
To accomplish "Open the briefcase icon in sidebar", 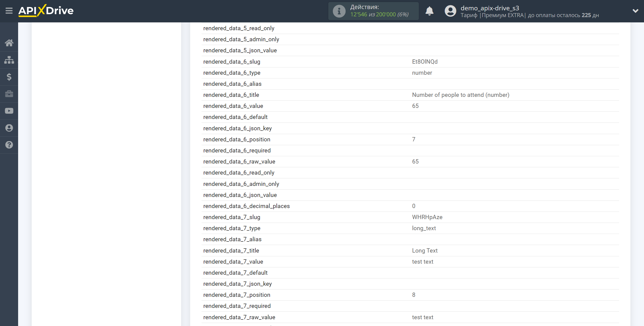I will coord(9,94).
